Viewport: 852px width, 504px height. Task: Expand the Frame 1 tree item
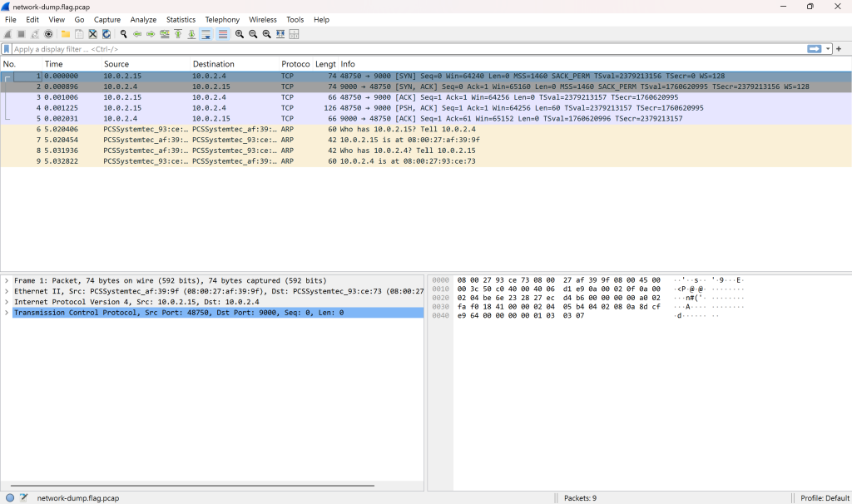pyautogui.click(x=7, y=281)
